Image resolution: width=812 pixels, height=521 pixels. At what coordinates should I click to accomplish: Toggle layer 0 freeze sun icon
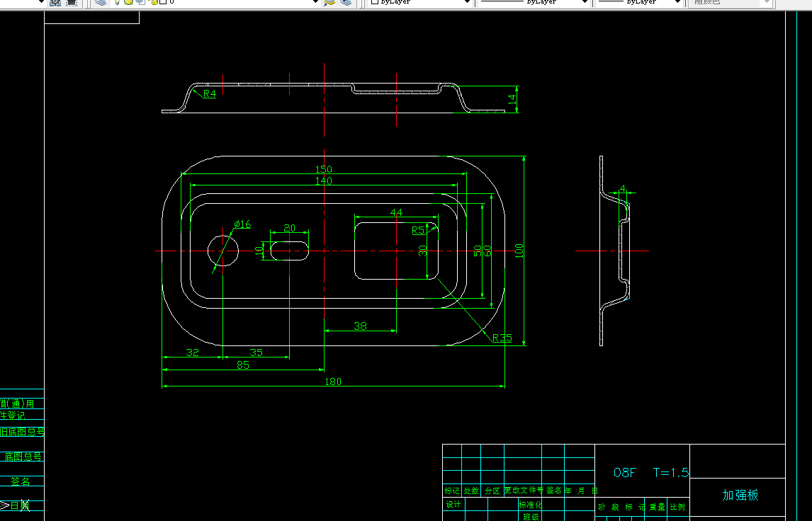pyautogui.click(x=128, y=1)
